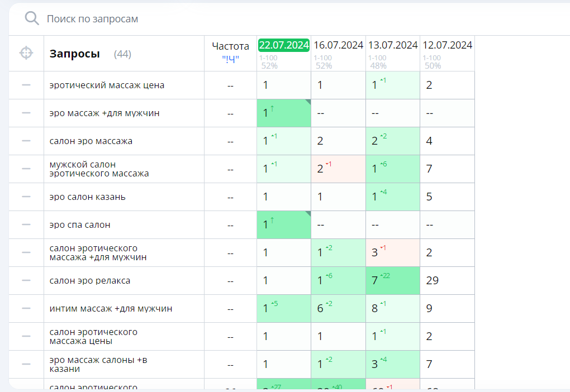570x392 pixels.
Task: Click dash icon for "салон эротического массажа цены"
Action: pyautogui.click(x=26, y=336)
